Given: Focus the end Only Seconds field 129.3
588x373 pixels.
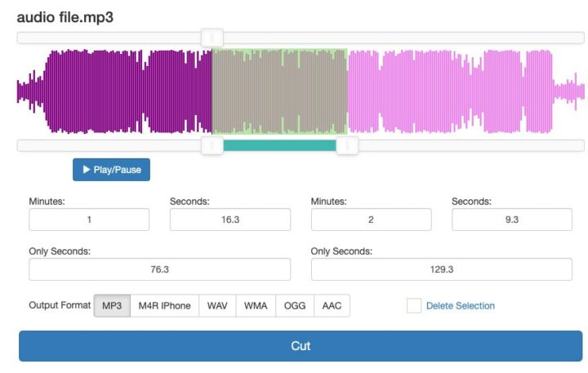Looking at the screenshot, I should point(441,269).
